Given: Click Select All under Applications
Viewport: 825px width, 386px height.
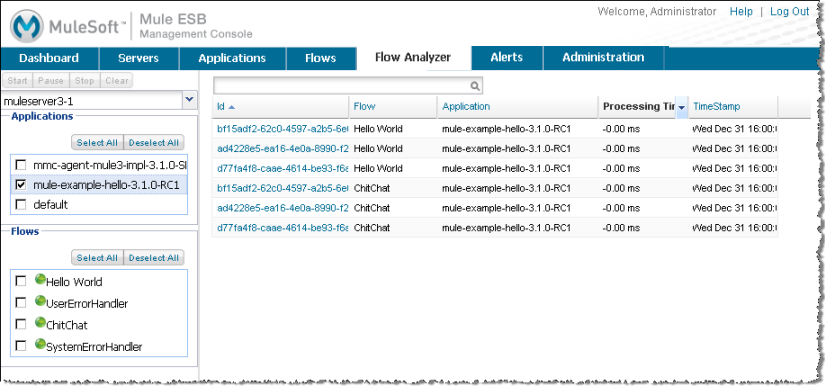Looking at the screenshot, I should 97,143.
